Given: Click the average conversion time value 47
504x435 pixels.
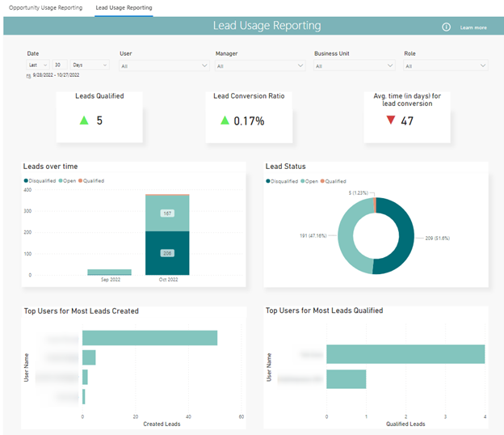Looking at the screenshot, I should [407, 121].
